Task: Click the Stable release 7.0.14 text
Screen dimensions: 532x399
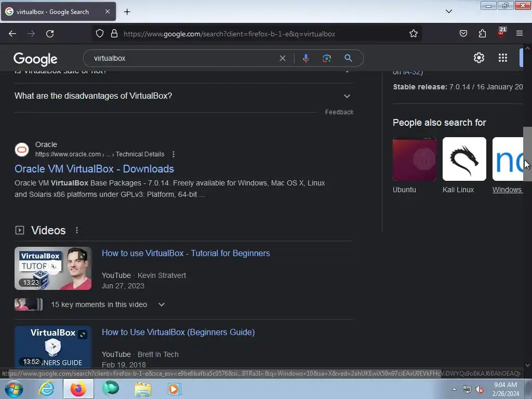Action: point(458,87)
